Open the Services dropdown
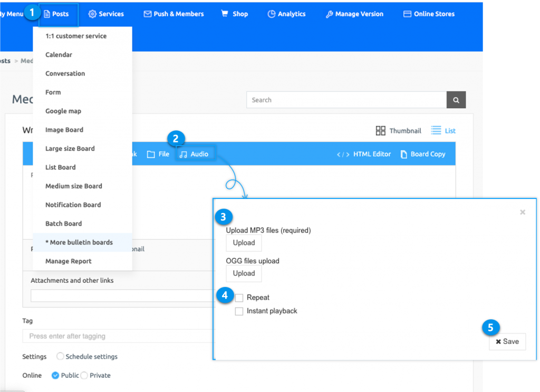Image resolution: width=540 pixels, height=392 pixels. coord(106,14)
